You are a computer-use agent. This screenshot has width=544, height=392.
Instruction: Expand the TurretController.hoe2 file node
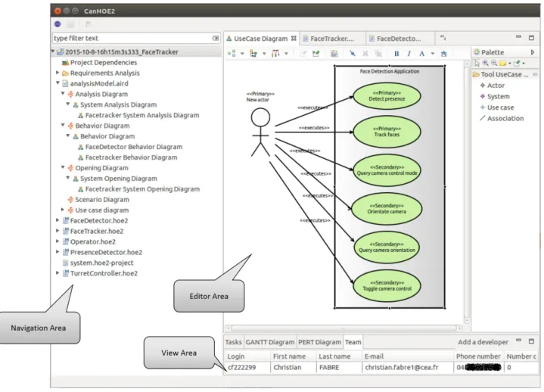(x=58, y=272)
